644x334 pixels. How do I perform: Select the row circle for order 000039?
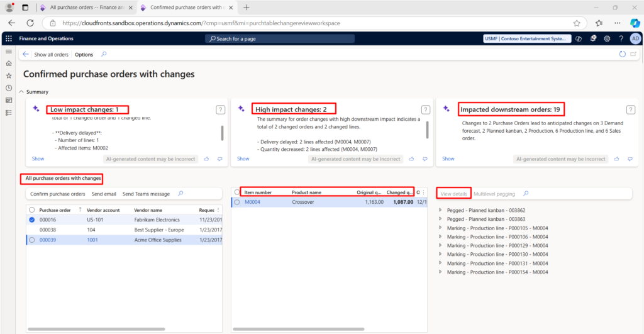tap(32, 240)
